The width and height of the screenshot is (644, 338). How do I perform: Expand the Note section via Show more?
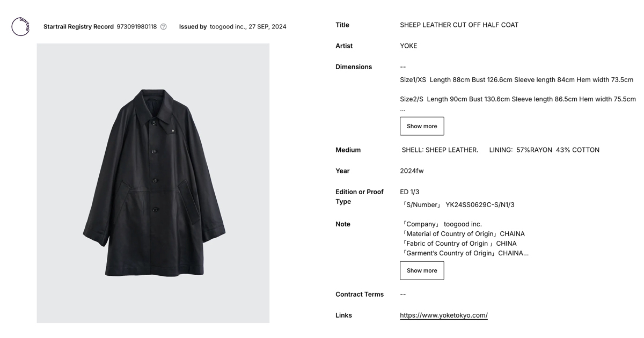tap(422, 270)
